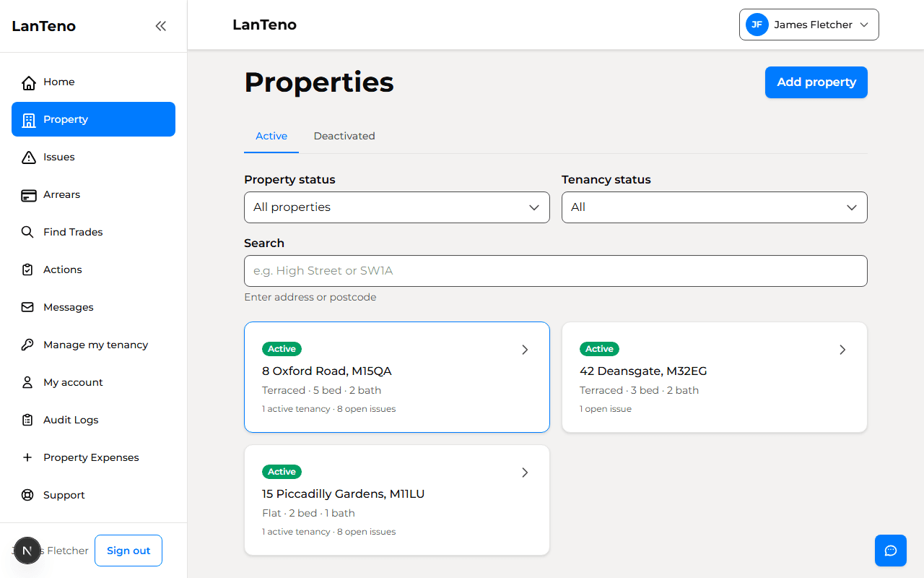Click the My account person icon
This screenshot has height=578, width=924.
click(27, 382)
